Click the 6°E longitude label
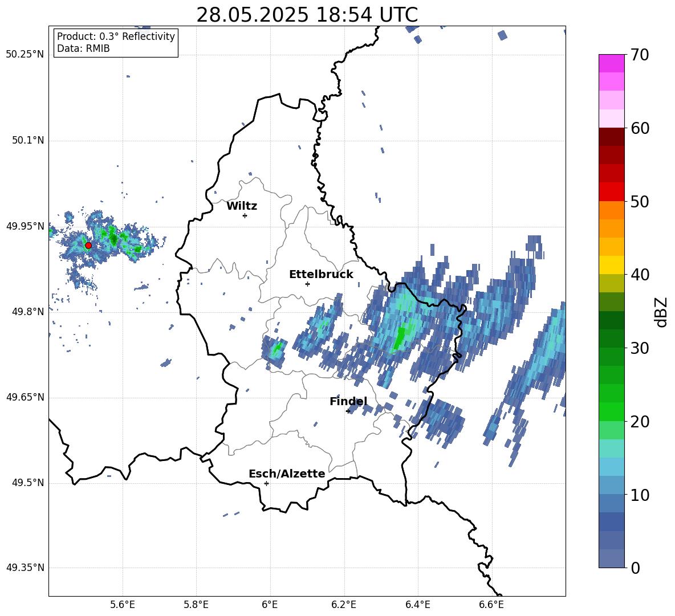The width and height of the screenshot is (675, 616). click(x=270, y=605)
